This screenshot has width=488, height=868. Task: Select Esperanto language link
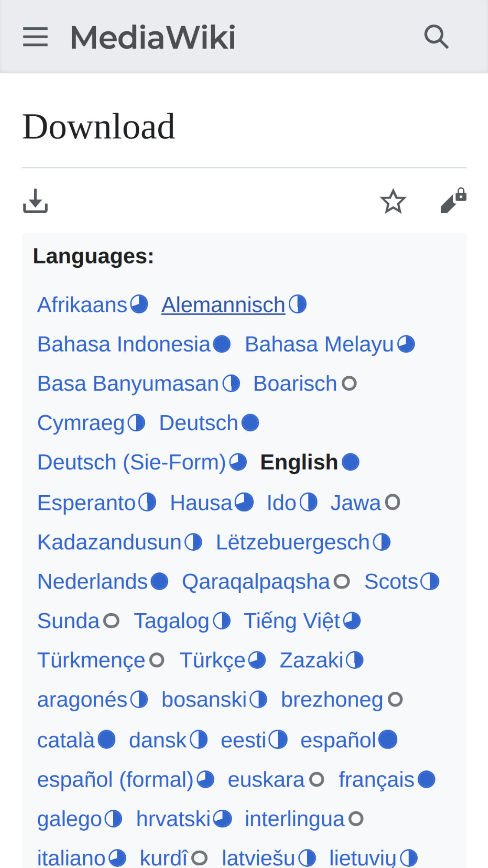(x=86, y=503)
